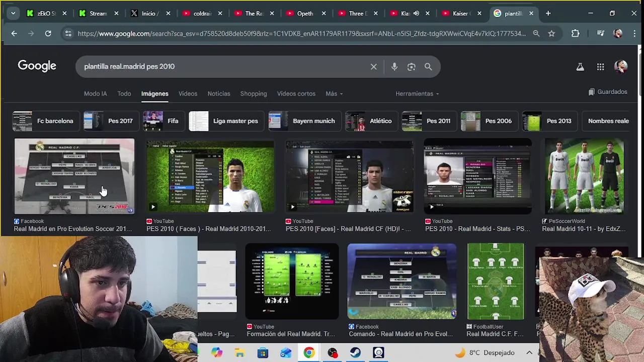Image resolution: width=644 pixels, height=362 pixels.
Task: Switch to Vídeos cortos tab
Action: (x=296, y=94)
